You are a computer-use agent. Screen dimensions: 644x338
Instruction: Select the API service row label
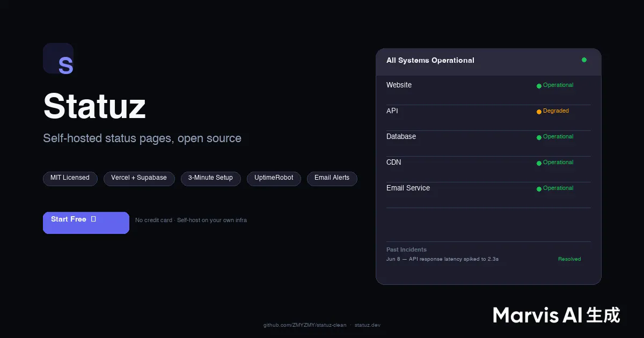point(392,111)
